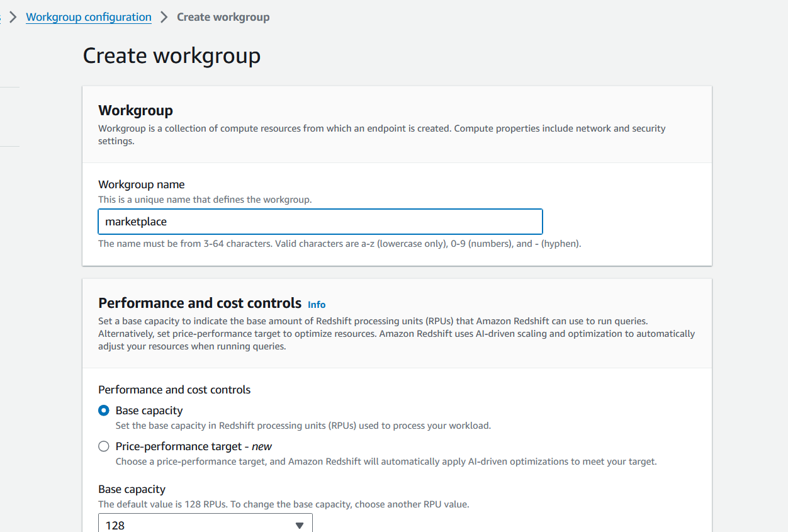Click the Performance and cost controls section heading

coord(200,303)
